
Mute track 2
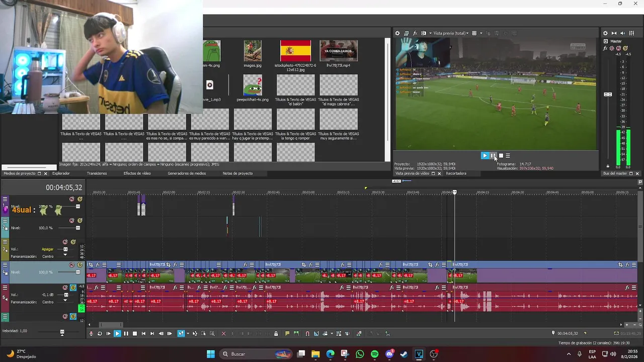72,221
